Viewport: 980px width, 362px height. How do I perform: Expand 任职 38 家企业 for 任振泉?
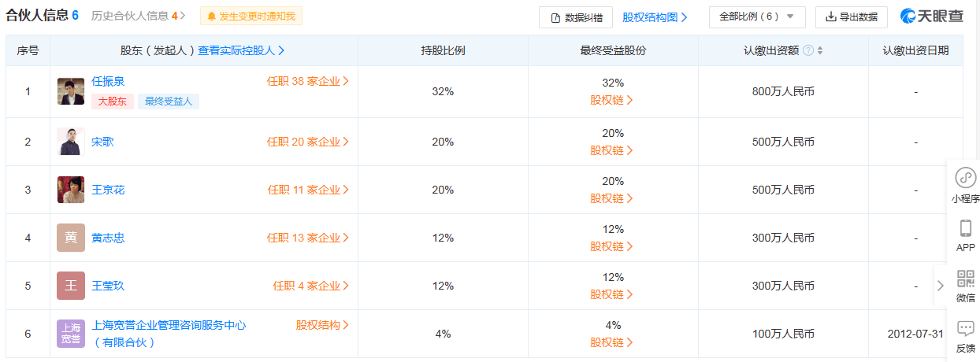point(308,80)
